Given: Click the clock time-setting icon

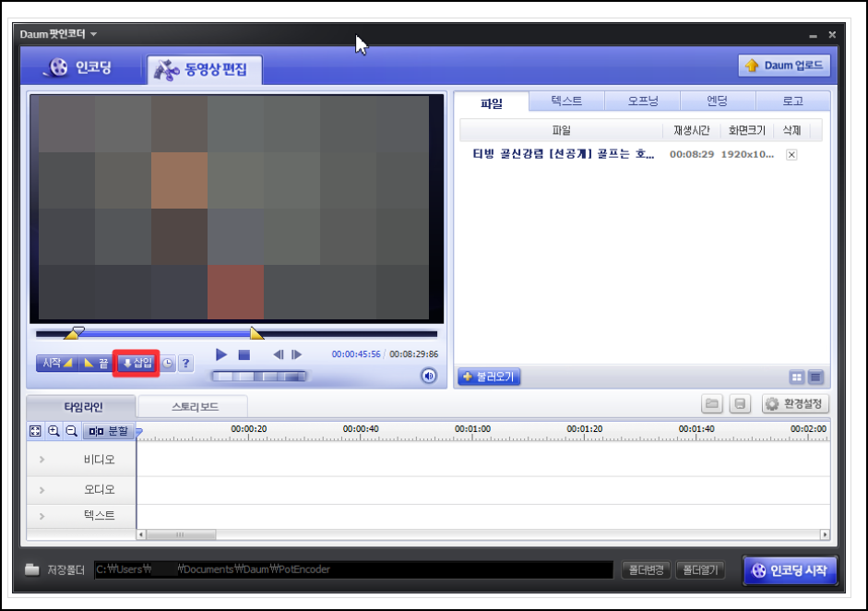Looking at the screenshot, I should click(168, 364).
